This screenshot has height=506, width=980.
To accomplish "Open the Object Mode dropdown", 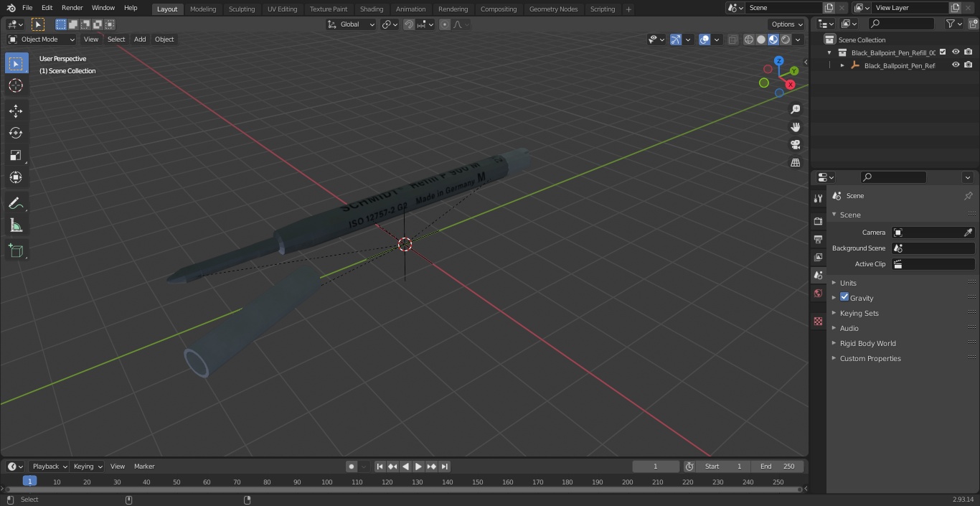I will point(42,39).
